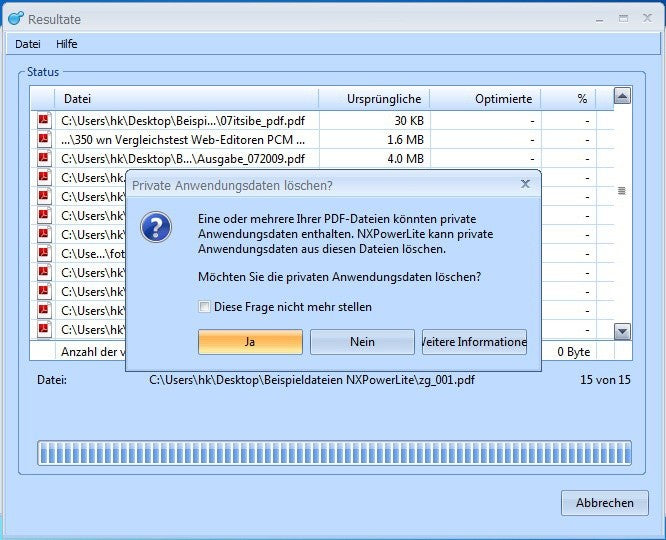
Task: Minimize the Resultate window
Action: tap(599, 19)
